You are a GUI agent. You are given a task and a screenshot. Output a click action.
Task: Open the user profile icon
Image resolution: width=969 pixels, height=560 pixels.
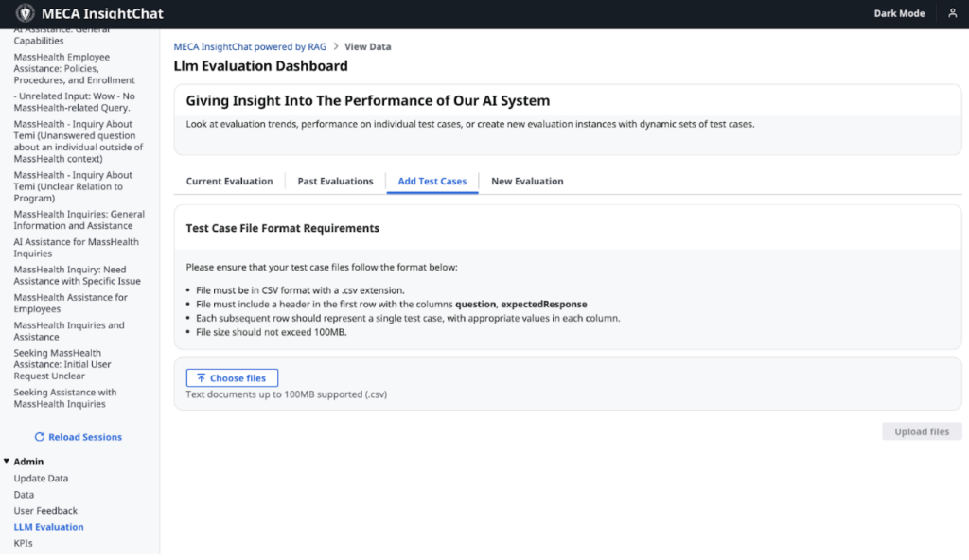pos(952,13)
